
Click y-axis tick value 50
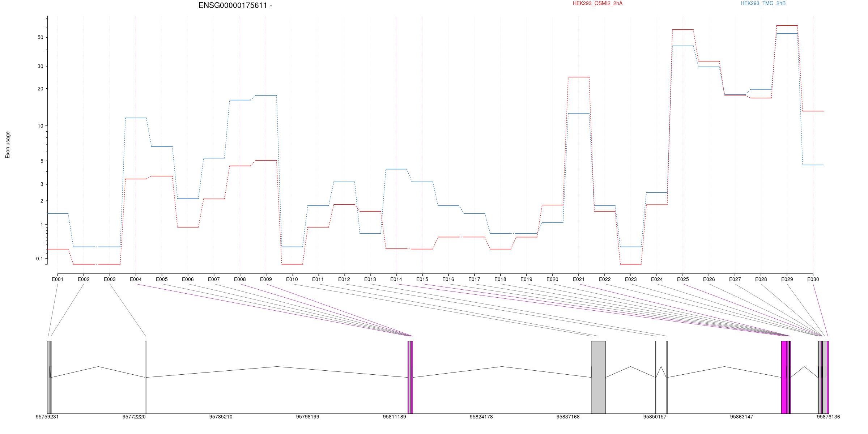coord(40,38)
